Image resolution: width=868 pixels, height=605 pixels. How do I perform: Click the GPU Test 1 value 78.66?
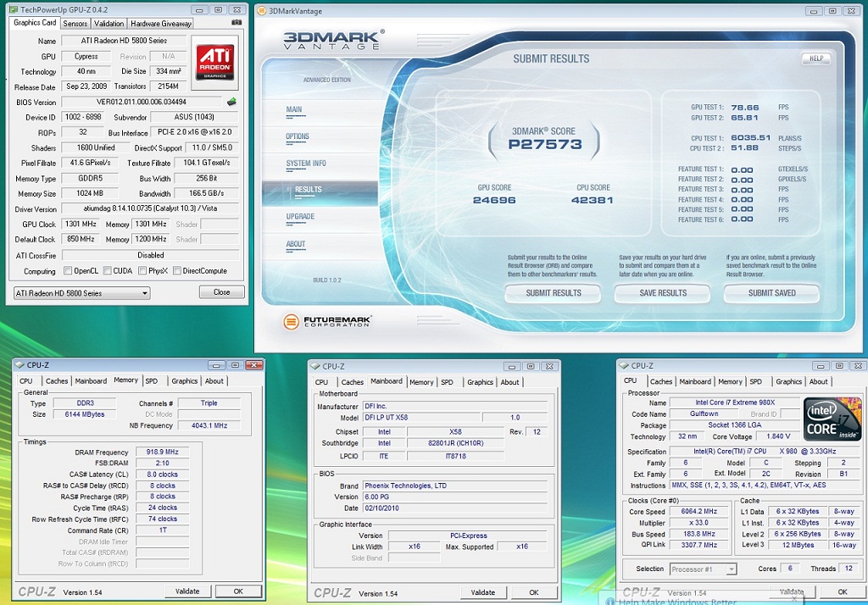point(745,108)
